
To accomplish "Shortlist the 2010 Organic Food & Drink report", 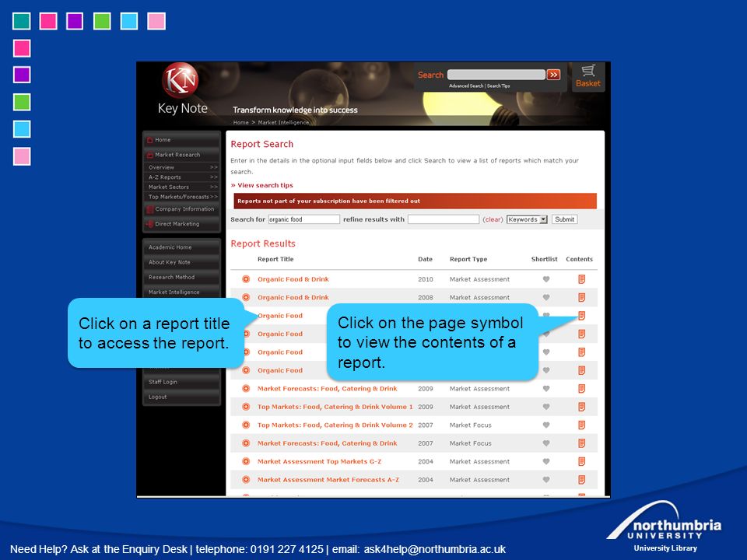I will coord(546,279).
